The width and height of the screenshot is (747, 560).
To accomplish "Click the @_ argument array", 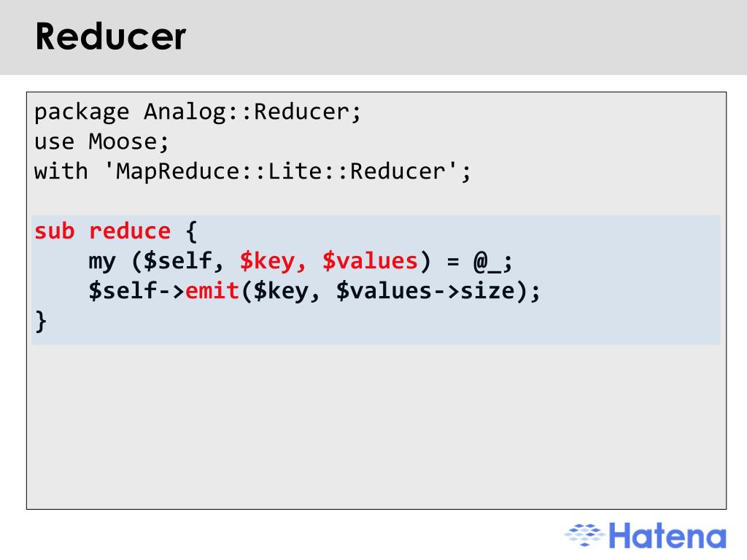I will (487, 262).
